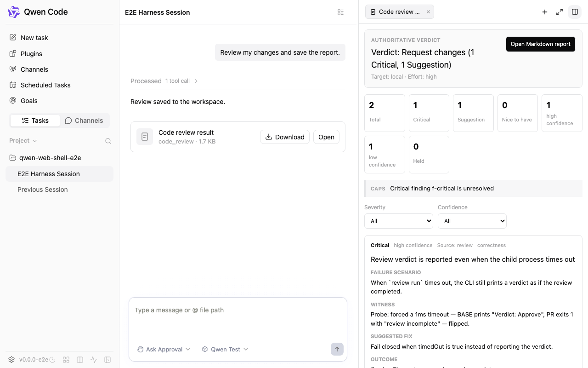The height and width of the screenshot is (368, 588).
Task: Open the Ask Approval mode dropdown
Action: pyautogui.click(x=164, y=349)
